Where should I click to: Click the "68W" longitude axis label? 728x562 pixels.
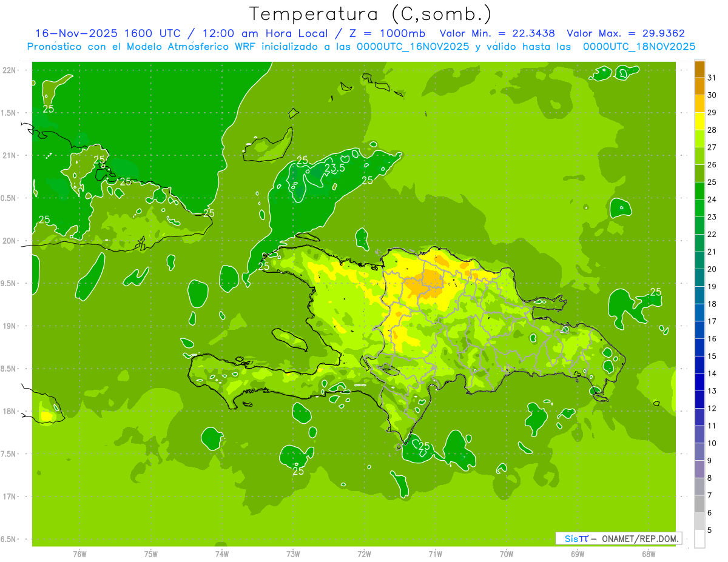point(648,554)
